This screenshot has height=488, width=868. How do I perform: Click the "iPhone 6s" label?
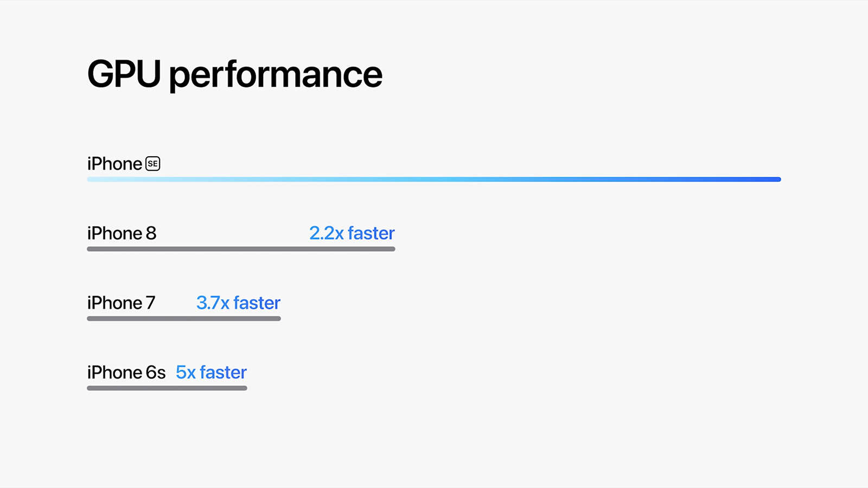tap(126, 373)
